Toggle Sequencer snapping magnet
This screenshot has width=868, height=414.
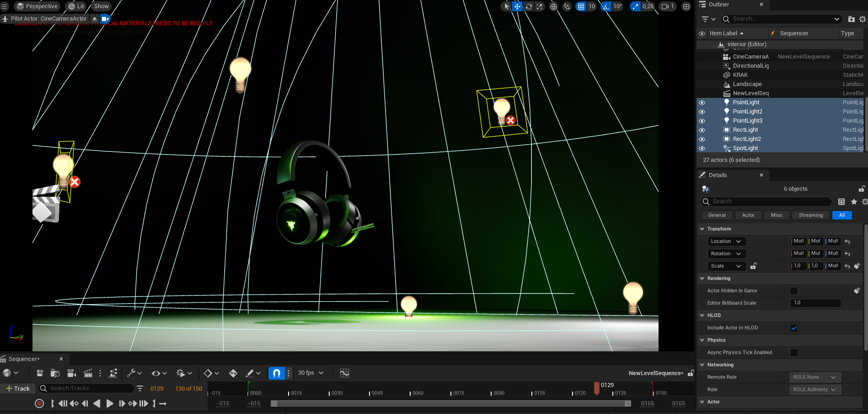point(277,373)
